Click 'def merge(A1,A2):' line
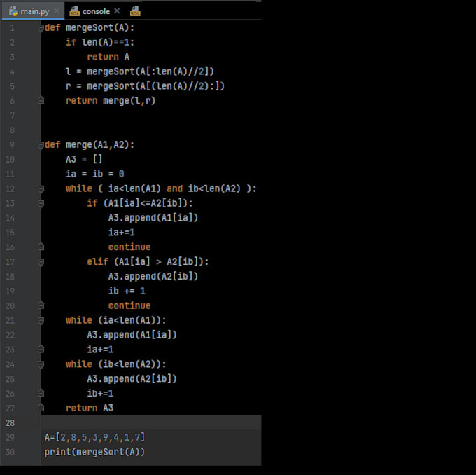Screen dimensions: 476x475 click(x=90, y=144)
